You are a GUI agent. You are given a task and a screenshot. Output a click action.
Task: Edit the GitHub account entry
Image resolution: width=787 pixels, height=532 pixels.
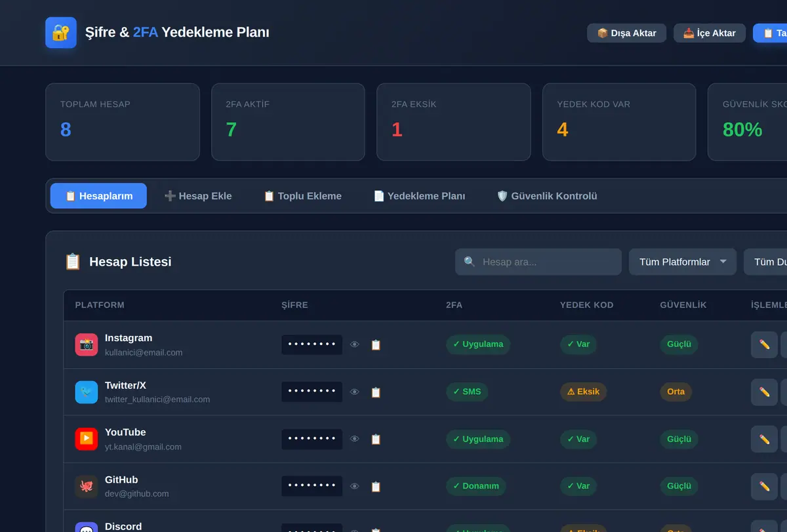[x=764, y=486]
